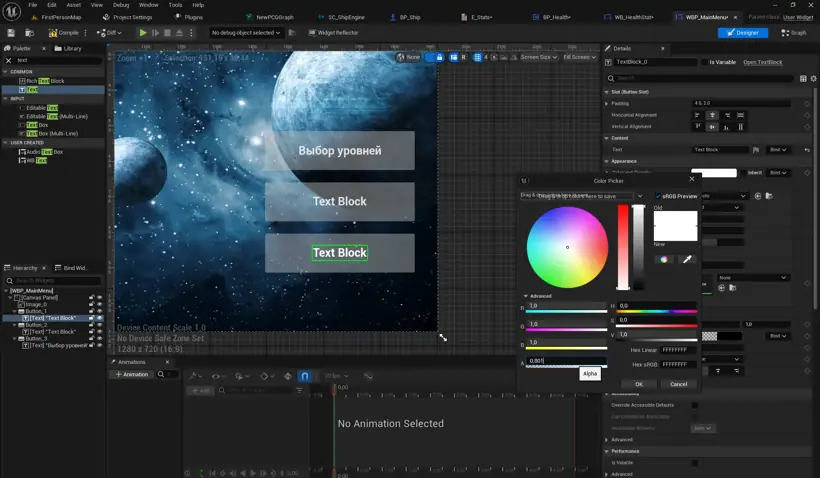Screen dimensions: 820x478
Task: Click the Text Block icon in the hierarchy's selected row
Action: [25, 318]
